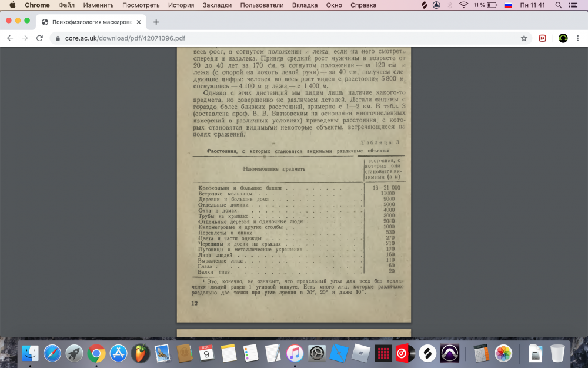Launch FL Studio from the dock

(x=141, y=353)
